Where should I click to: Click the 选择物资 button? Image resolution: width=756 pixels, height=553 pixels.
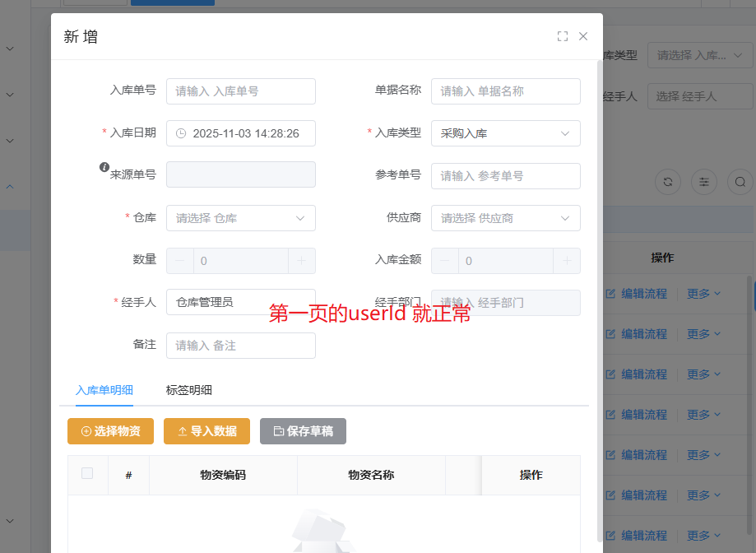[x=110, y=431]
